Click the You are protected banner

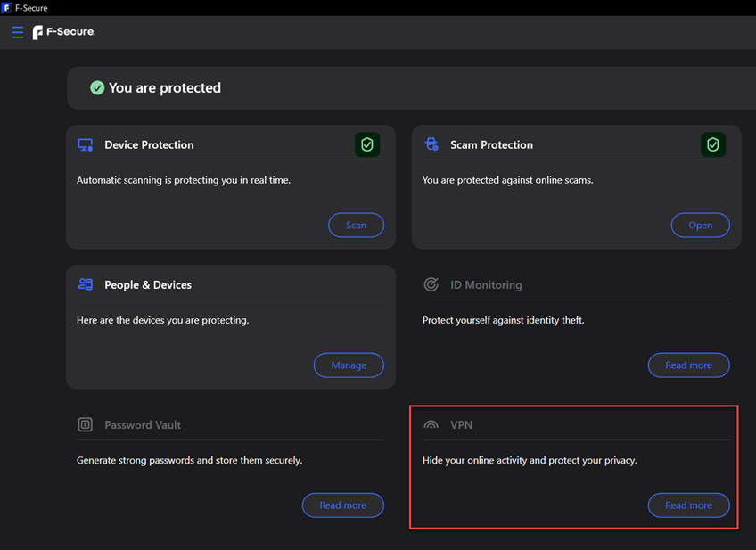tap(165, 88)
